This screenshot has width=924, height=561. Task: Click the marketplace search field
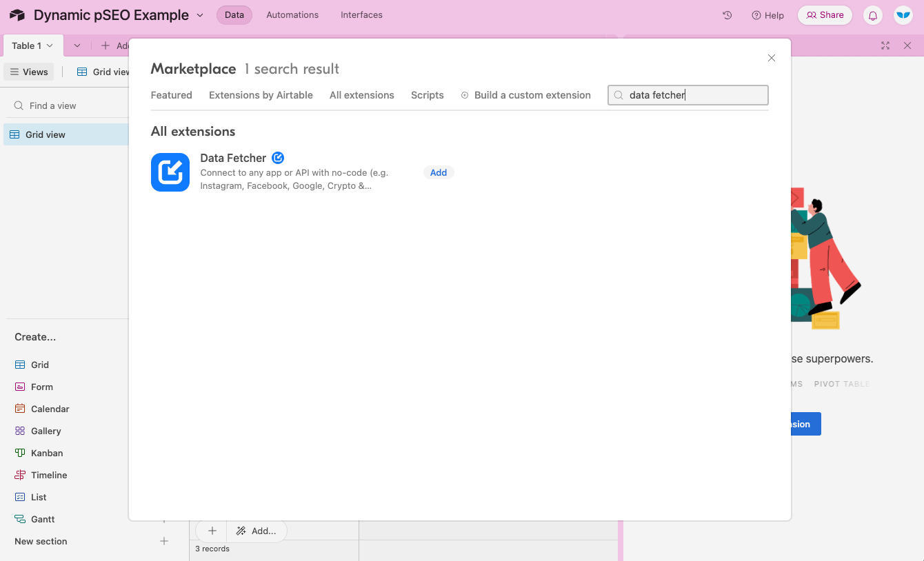688,95
